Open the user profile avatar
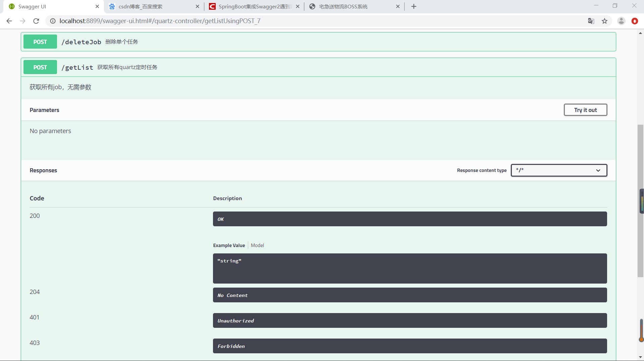Screen dimensions: 644x361 [621, 21]
